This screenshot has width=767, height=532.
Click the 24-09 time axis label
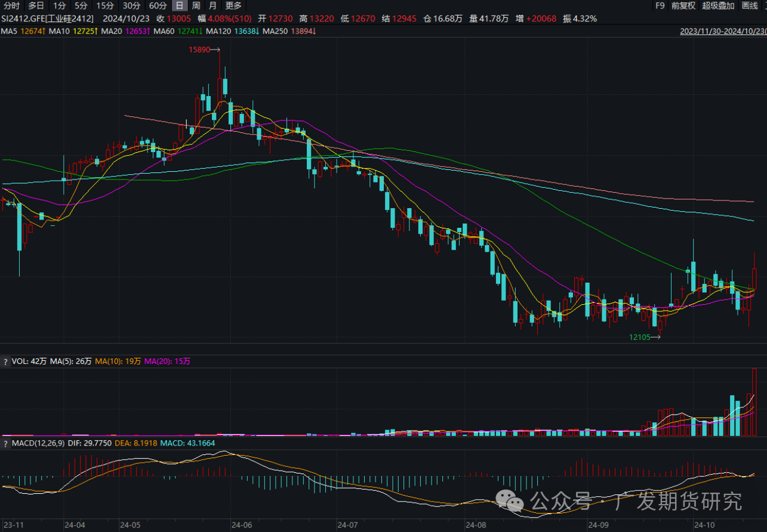click(x=598, y=525)
